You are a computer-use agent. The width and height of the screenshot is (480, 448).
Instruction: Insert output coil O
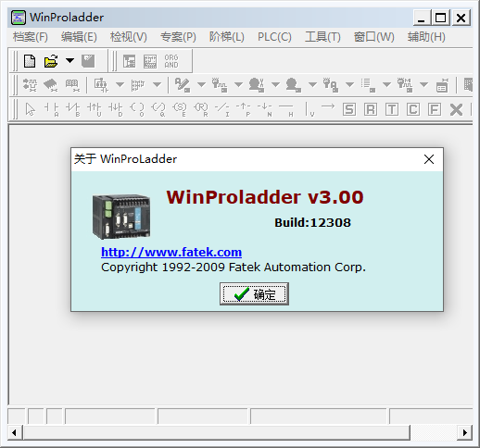click(137, 109)
